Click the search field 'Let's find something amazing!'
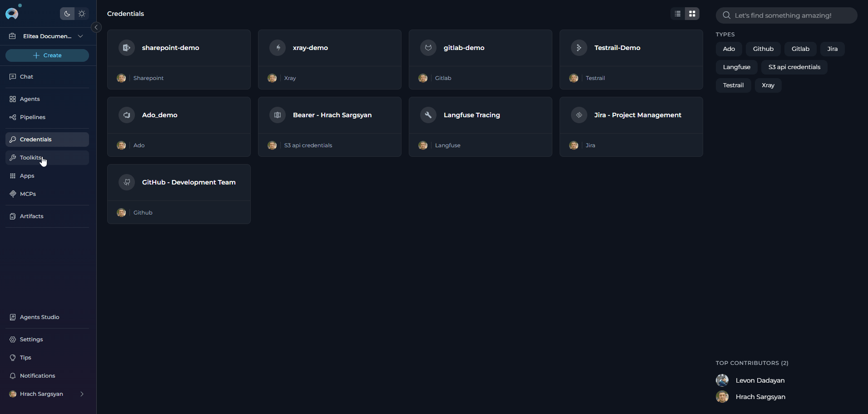The image size is (868, 414). (x=787, y=15)
